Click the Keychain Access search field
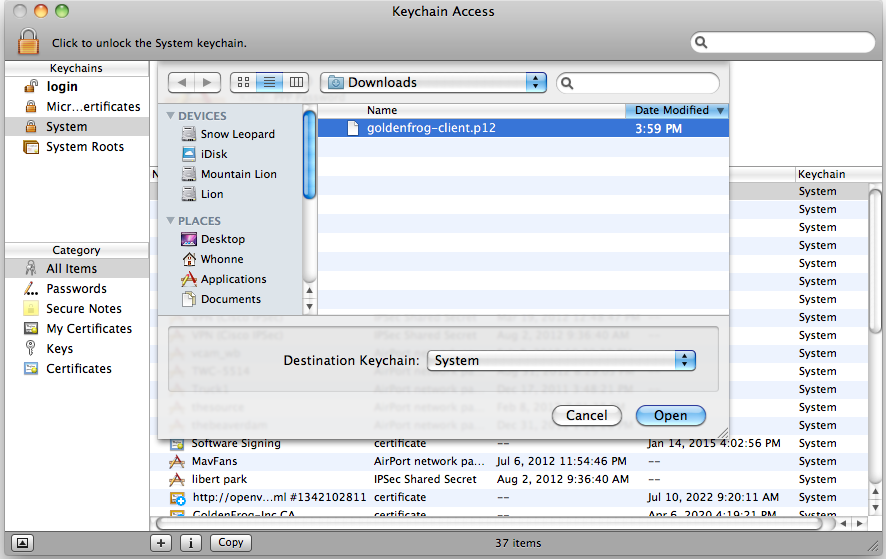 tap(783, 42)
